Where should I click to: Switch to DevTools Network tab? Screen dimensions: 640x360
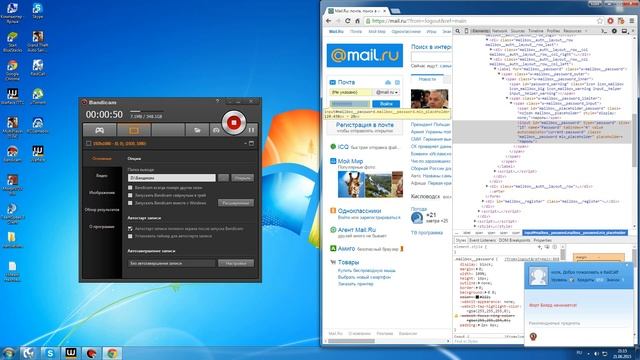click(x=500, y=31)
